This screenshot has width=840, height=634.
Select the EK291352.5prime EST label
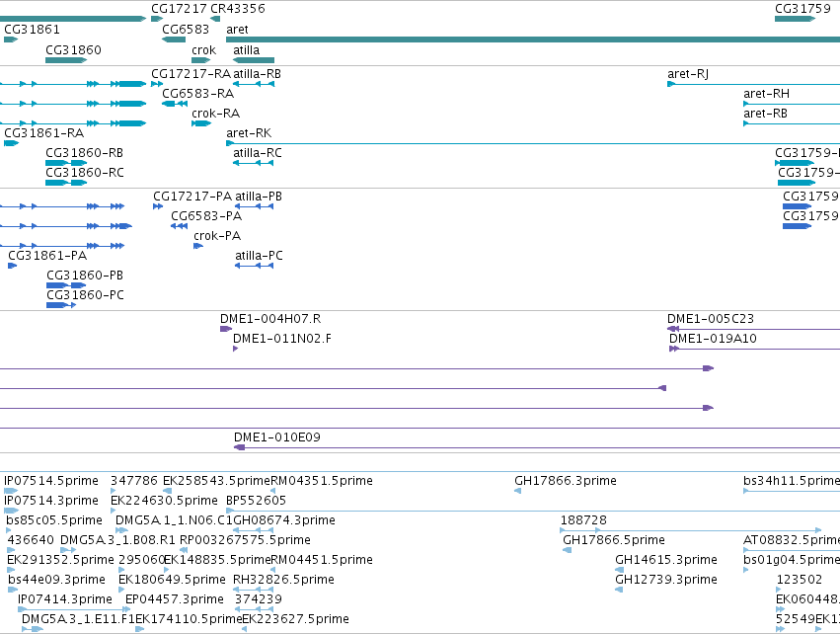point(60,560)
